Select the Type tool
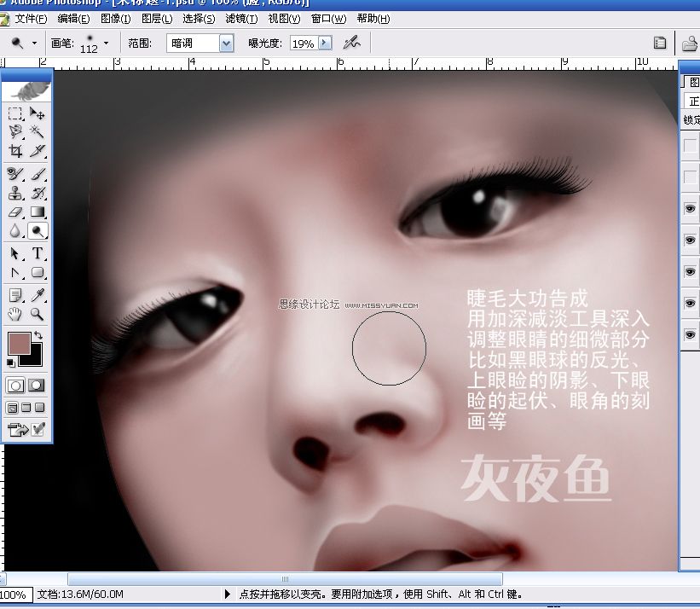Screen dimensions: 700x609 coord(38,253)
